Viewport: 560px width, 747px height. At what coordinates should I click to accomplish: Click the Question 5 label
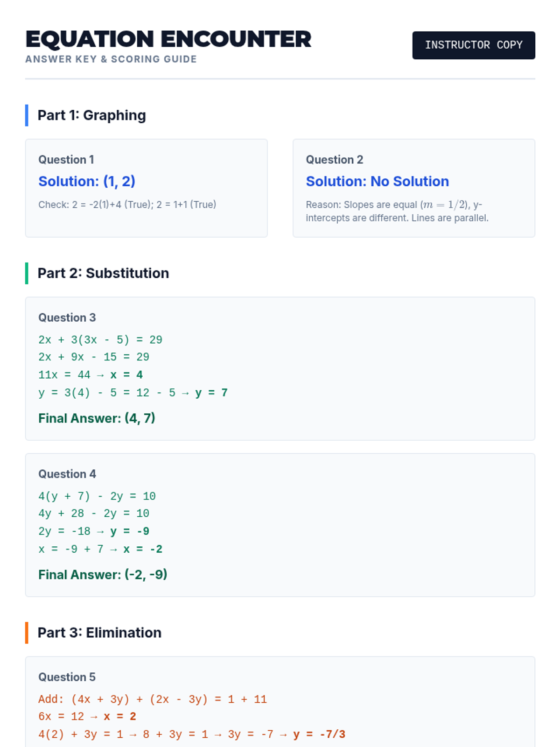pyautogui.click(x=67, y=677)
